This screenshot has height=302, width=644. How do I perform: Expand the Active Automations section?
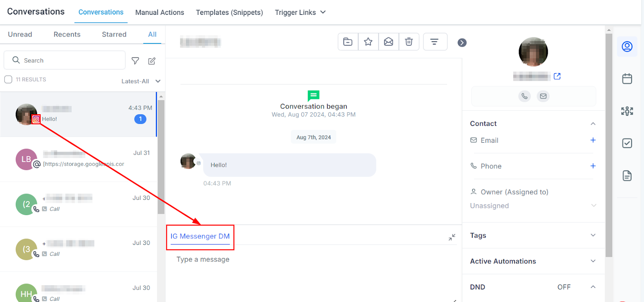point(593,261)
